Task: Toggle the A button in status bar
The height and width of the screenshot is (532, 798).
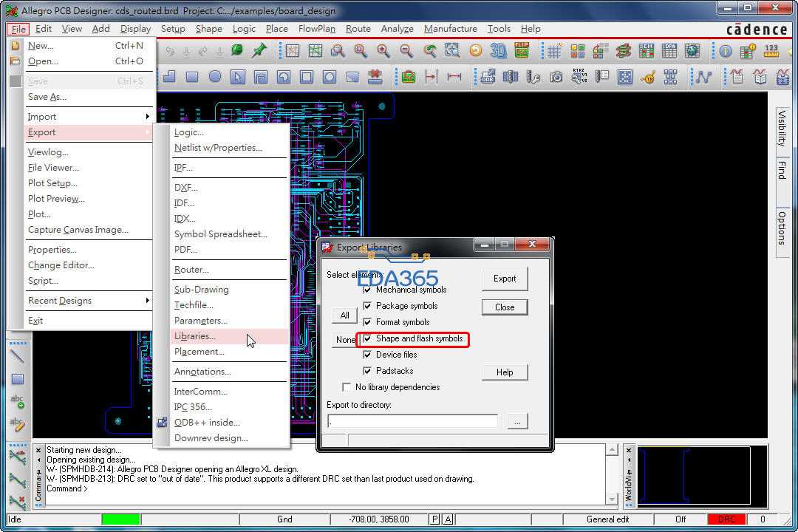Action: click(x=449, y=519)
